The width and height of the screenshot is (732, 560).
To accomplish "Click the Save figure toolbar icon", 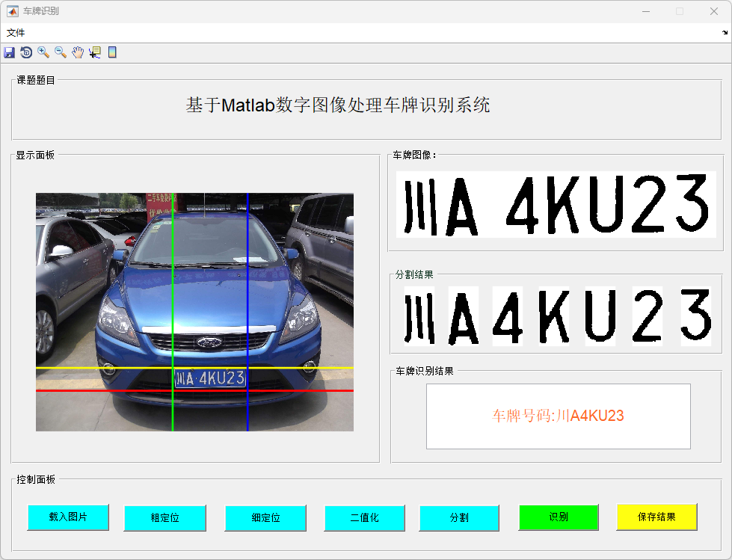I will 9,52.
